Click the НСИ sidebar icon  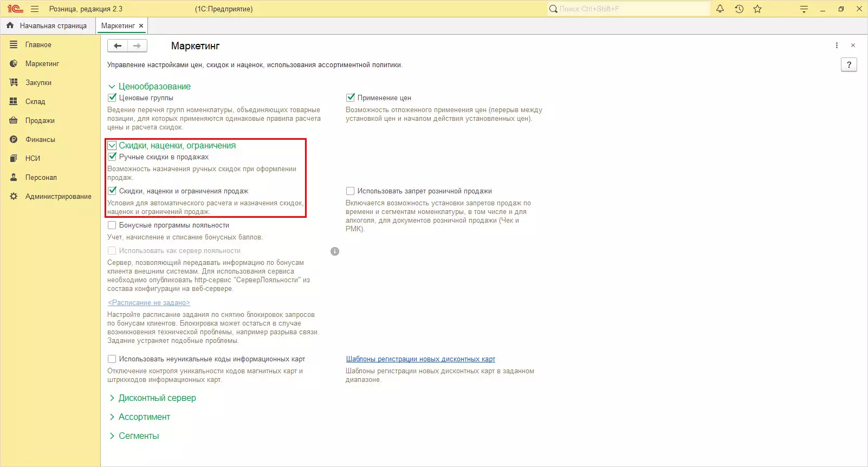coord(14,159)
